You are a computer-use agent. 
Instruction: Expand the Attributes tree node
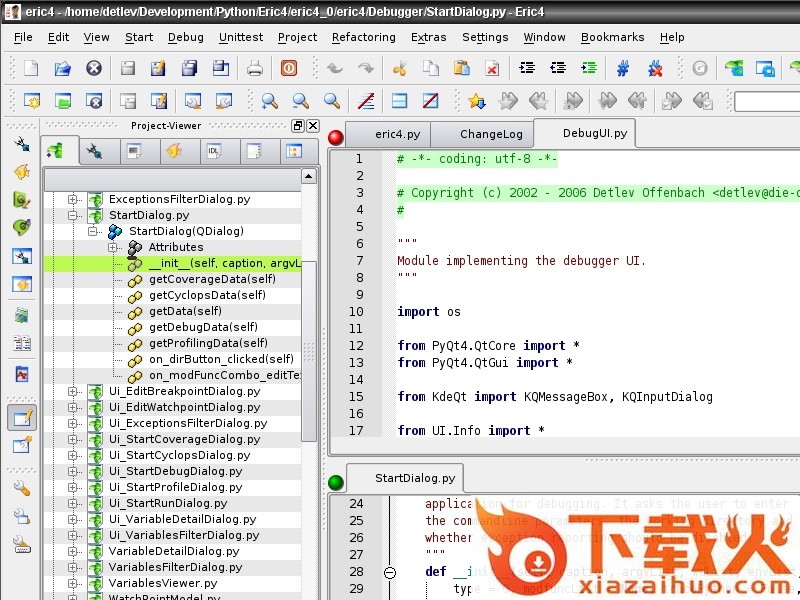pyautogui.click(x=114, y=247)
